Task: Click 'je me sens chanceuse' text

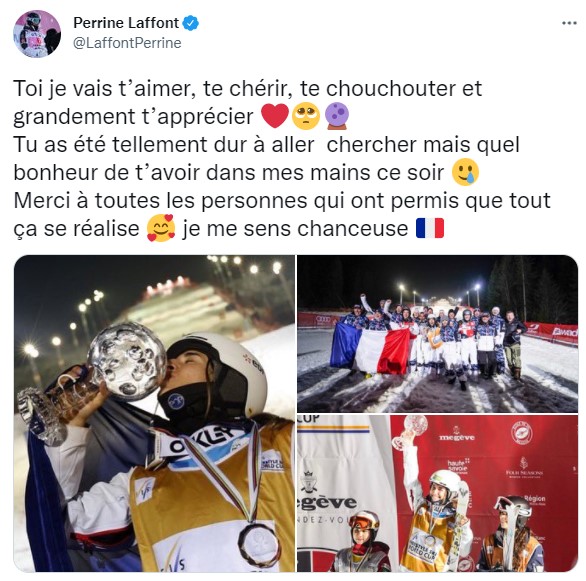Action: 295,228
